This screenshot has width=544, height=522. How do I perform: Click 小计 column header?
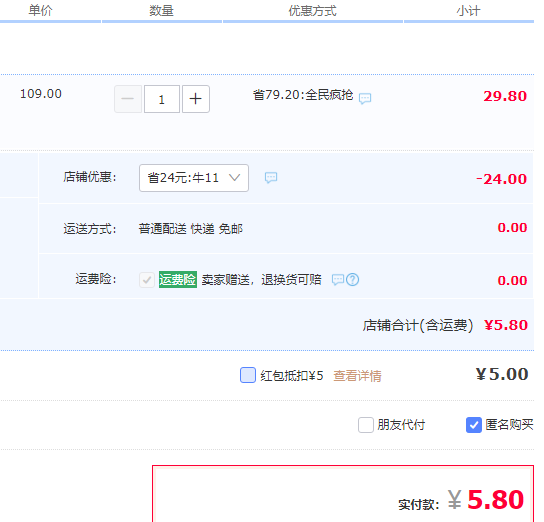pos(468,10)
